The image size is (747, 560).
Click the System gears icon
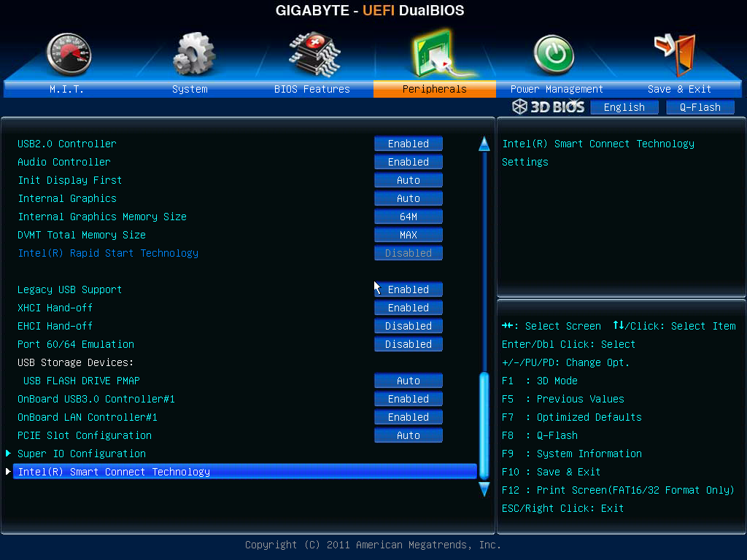pos(193,54)
